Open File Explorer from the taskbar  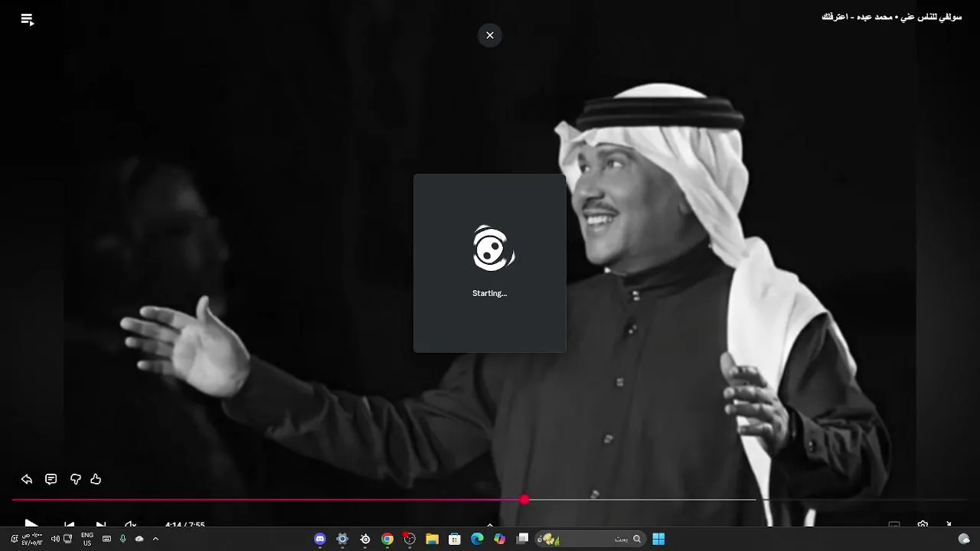click(432, 539)
